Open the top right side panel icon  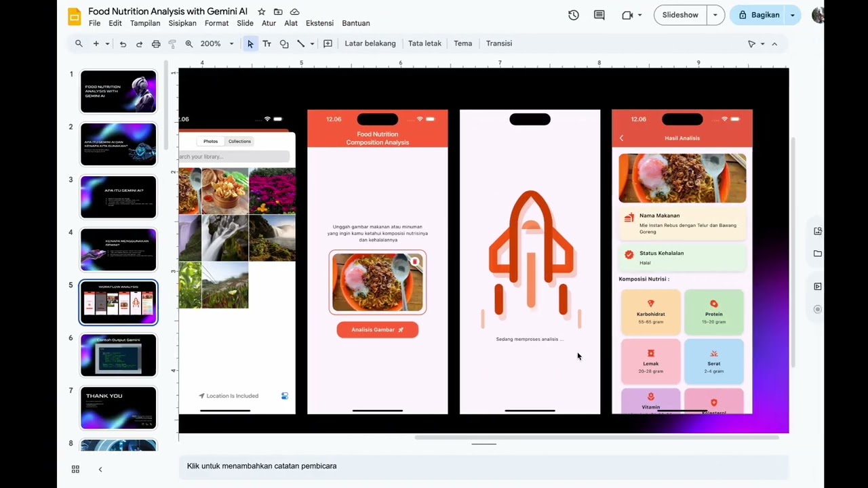pos(818,231)
